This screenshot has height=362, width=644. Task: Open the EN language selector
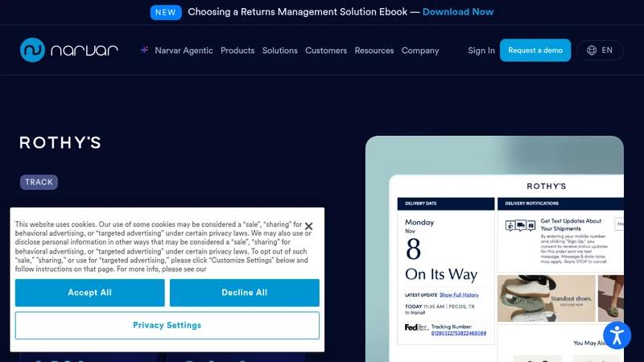click(600, 51)
